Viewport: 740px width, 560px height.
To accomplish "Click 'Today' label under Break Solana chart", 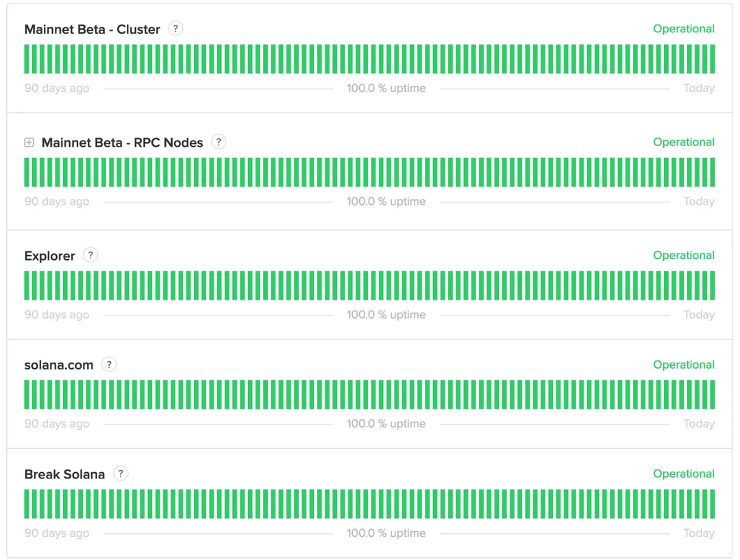I will click(x=699, y=533).
